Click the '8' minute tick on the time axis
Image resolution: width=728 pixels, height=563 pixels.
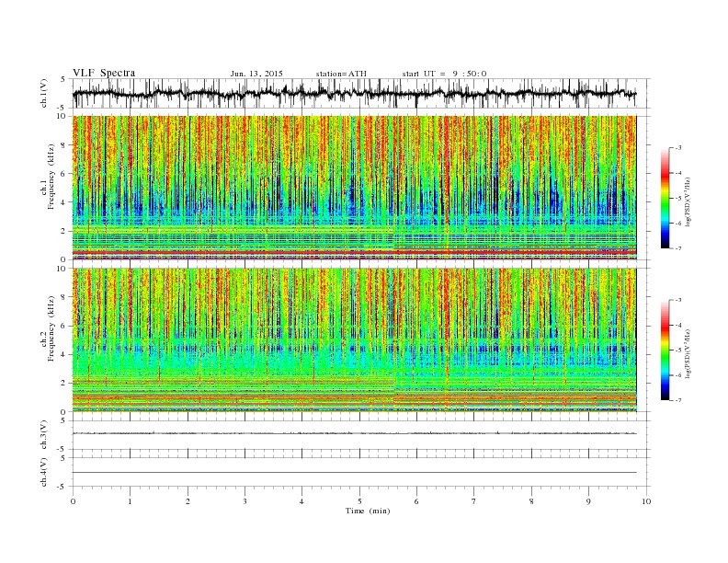tap(531, 501)
